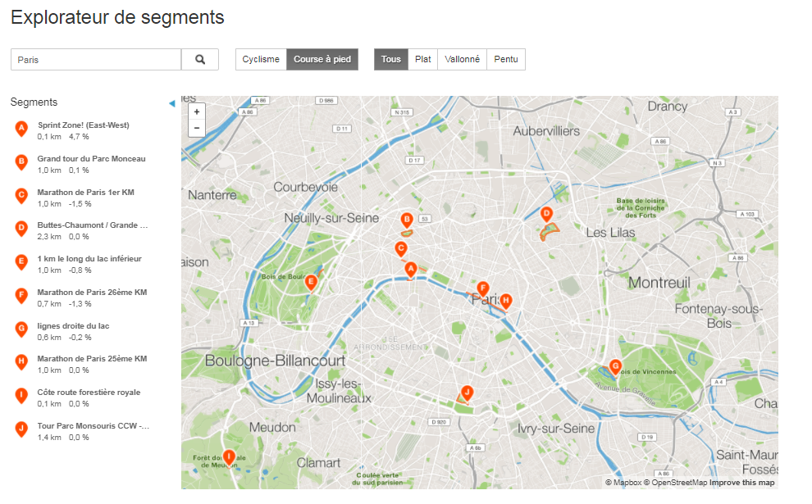Click the Aubervilliers map label
812x504 pixels.
546,131
